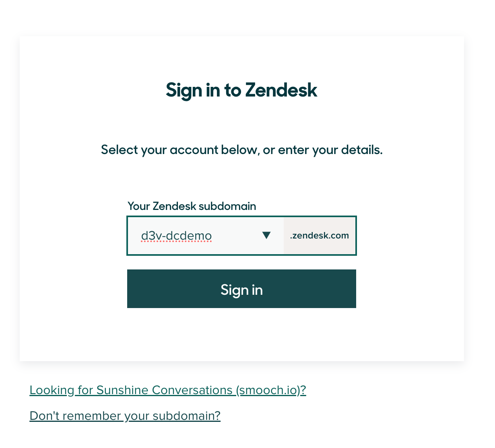Click the "Your Zendesk subdomain" field label
This screenshot has height=448, width=495.
click(192, 206)
